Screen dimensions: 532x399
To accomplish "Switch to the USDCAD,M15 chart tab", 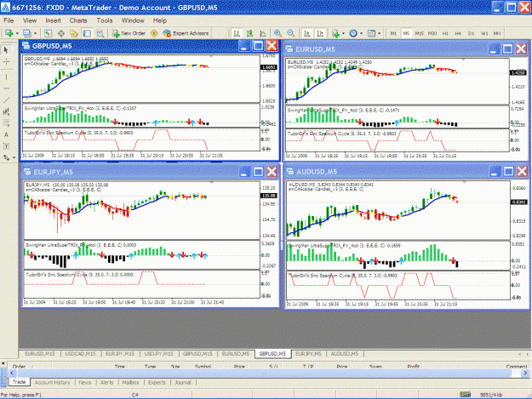I will click(80, 354).
